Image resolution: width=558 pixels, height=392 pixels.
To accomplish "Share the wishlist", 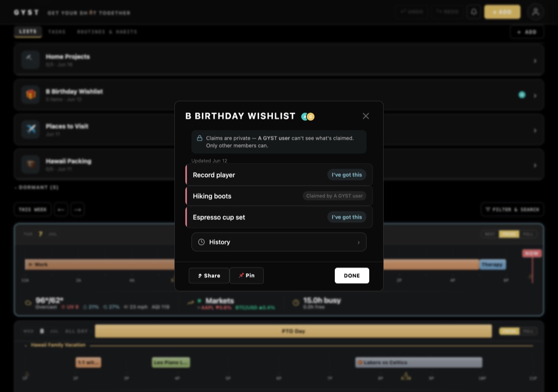I will tap(209, 276).
